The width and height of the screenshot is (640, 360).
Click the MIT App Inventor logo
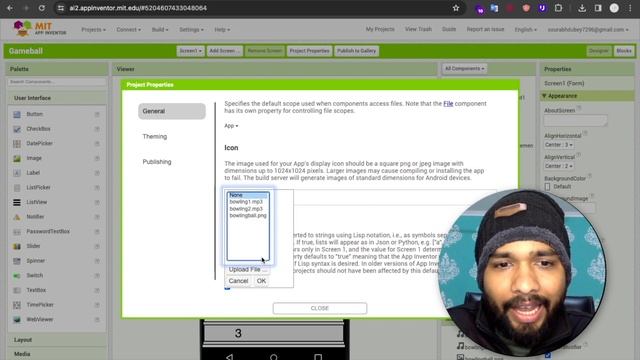click(x=40, y=29)
